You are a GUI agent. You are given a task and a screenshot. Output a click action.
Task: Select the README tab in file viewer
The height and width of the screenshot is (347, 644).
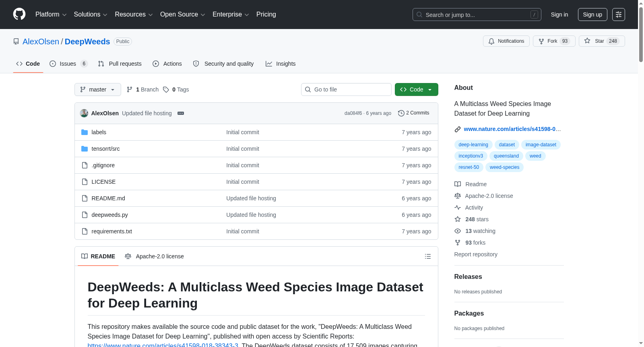pyautogui.click(x=98, y=256)
